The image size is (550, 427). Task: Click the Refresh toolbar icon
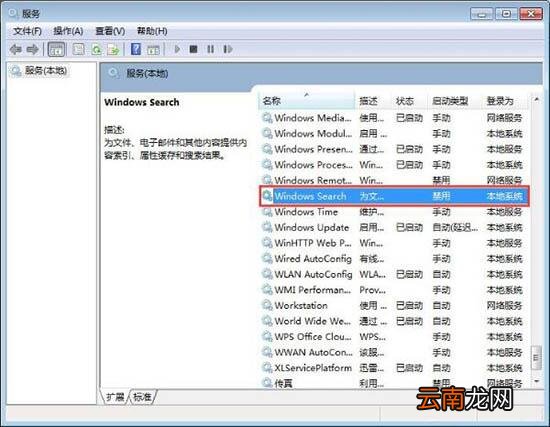click(96, 49)
